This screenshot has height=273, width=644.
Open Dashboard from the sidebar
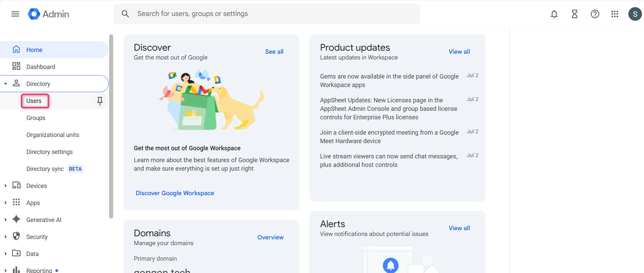[x=54, y=67]
